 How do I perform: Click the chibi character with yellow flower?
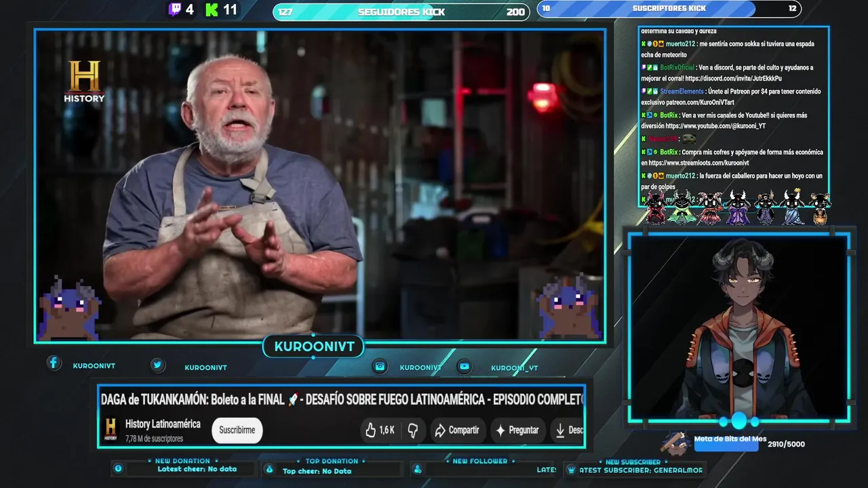[x=792, y=206]
